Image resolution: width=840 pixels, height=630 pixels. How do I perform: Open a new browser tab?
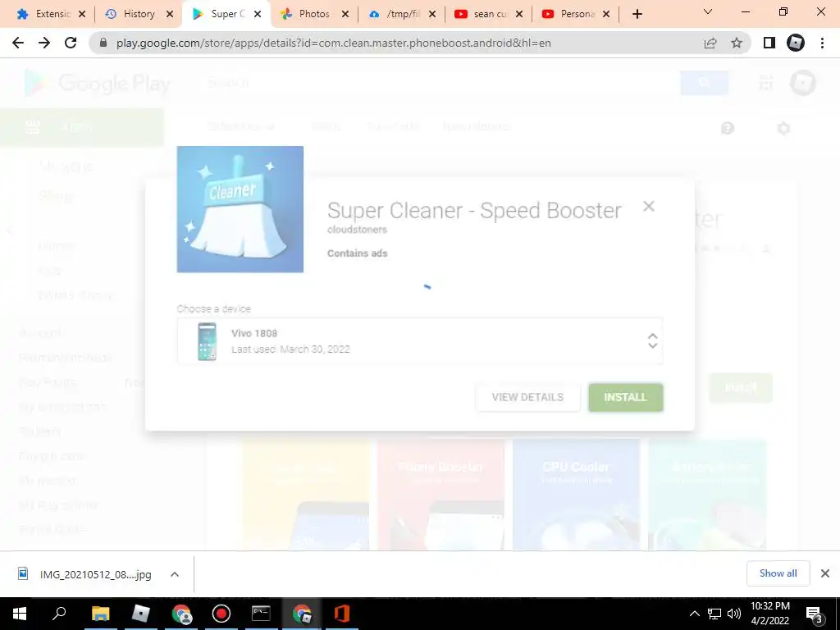click(x=637, y=14)
